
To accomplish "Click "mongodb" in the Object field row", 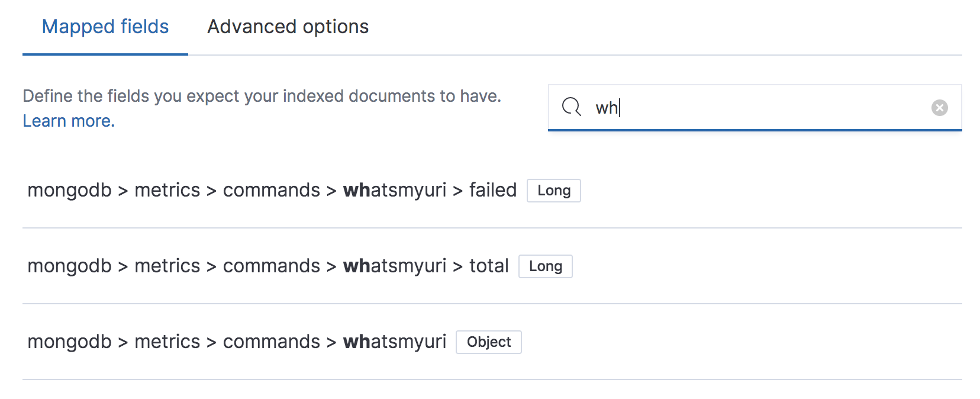I will 69,342.
